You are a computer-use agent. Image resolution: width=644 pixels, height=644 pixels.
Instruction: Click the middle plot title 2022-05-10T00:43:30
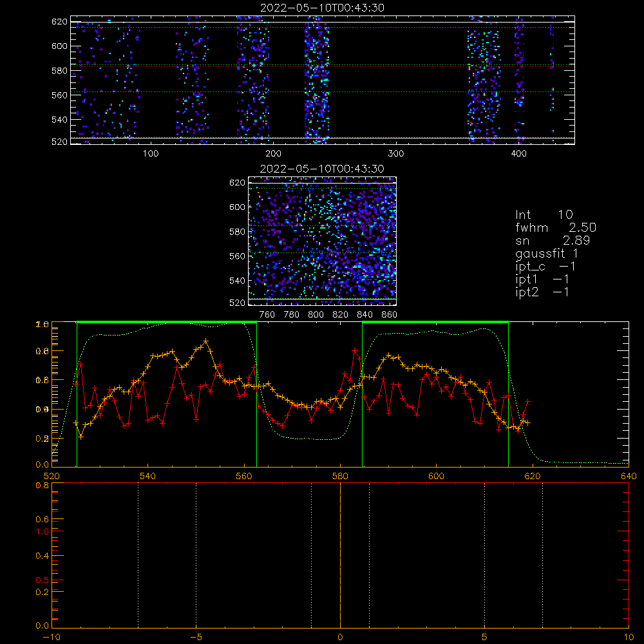pyautogui.click(x=322, y=169)
